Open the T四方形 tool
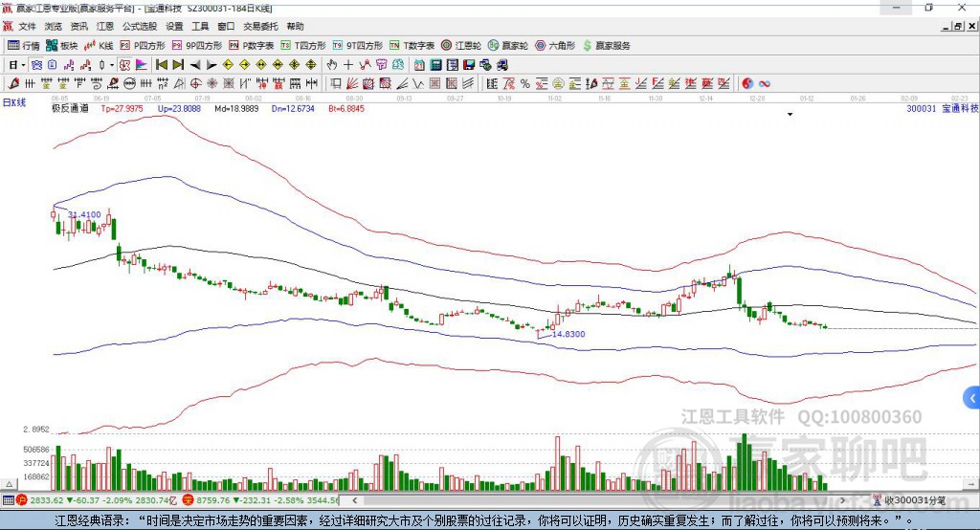The width and height of the screenshot is (980, 530). coord(303,46)
